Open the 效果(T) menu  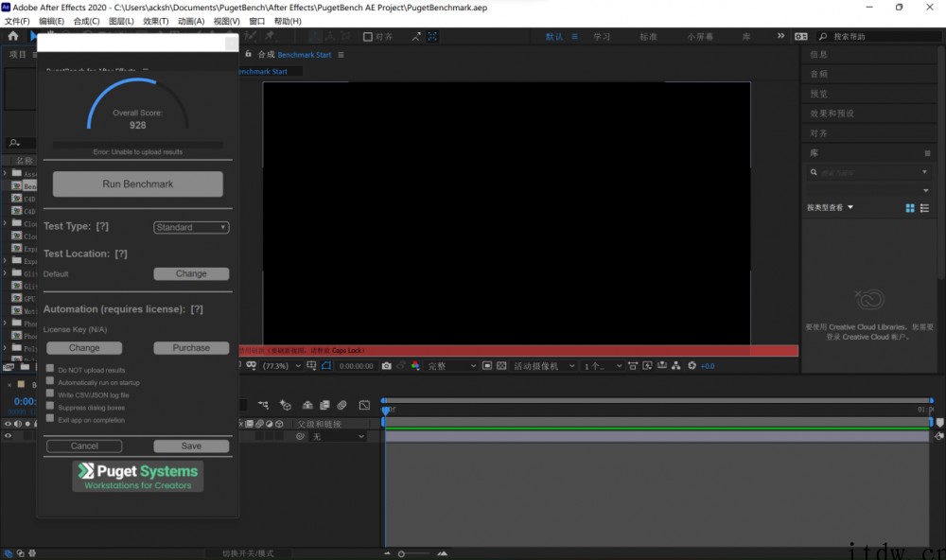click(156, 21)
